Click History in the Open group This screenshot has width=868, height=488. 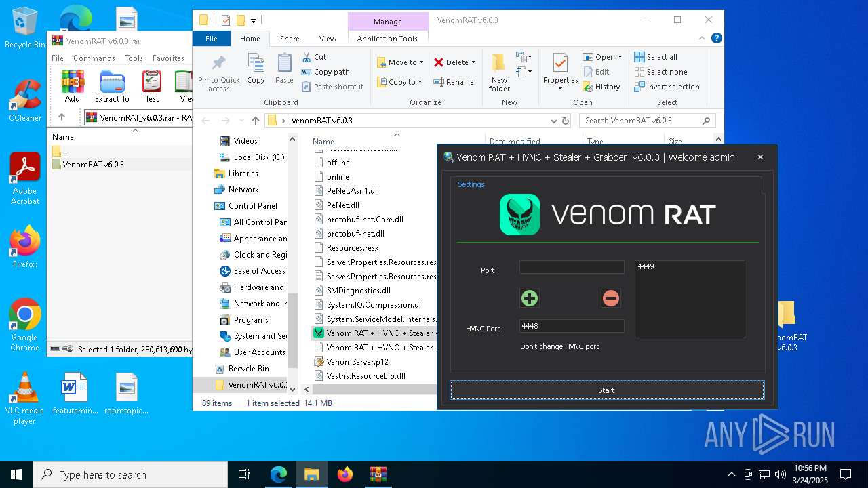coord(601,87)
